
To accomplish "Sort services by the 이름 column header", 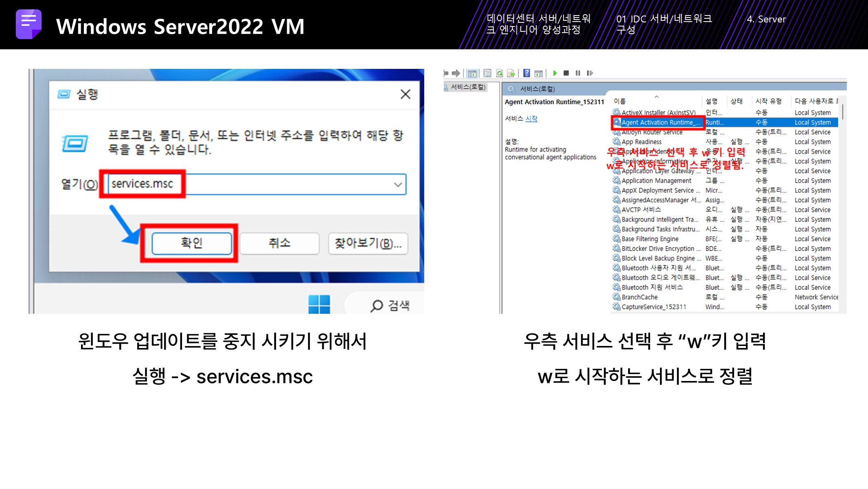I will click(x=620, y=101).
